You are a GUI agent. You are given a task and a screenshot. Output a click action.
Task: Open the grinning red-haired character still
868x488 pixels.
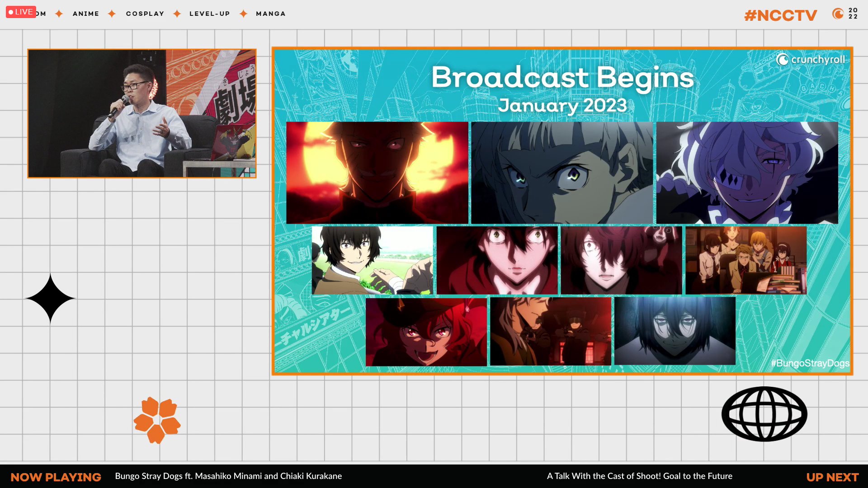coord(426,331)
